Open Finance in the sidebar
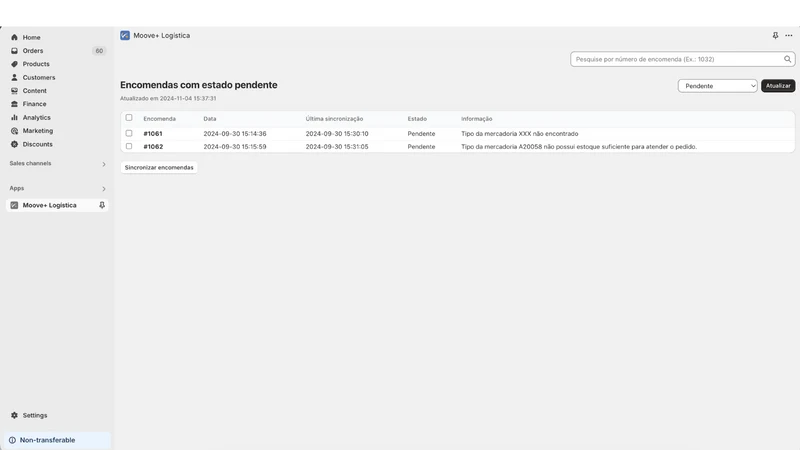This screenshot has width=800, height=450. click(34, 104)
